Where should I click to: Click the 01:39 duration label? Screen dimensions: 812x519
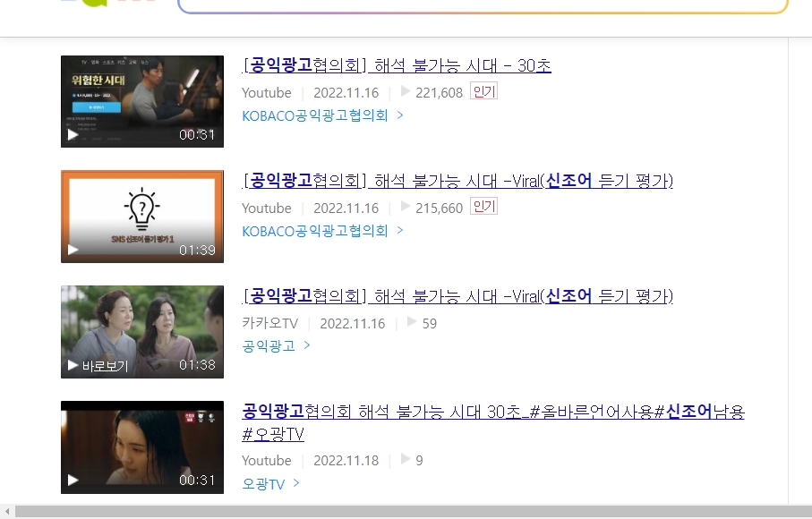pos(197,250)
